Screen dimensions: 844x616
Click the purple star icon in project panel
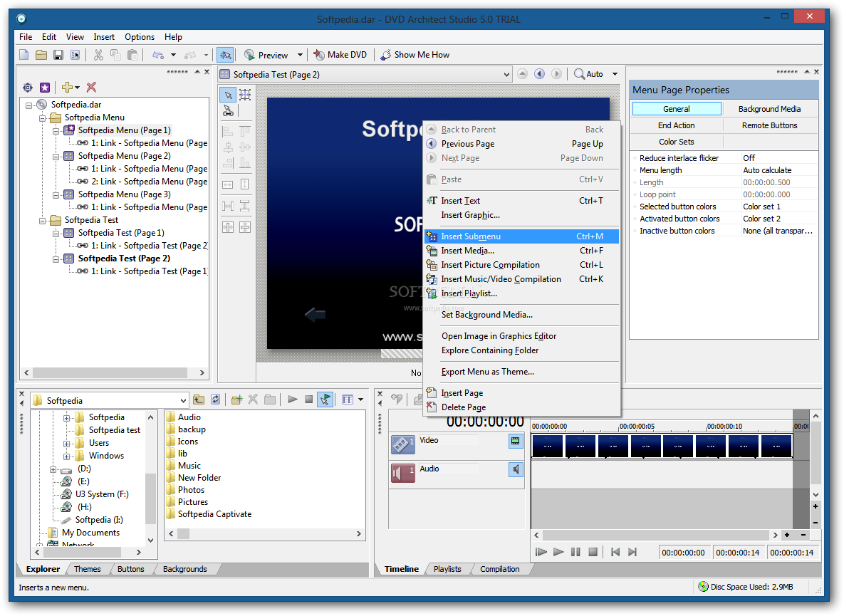click(45, 87)
